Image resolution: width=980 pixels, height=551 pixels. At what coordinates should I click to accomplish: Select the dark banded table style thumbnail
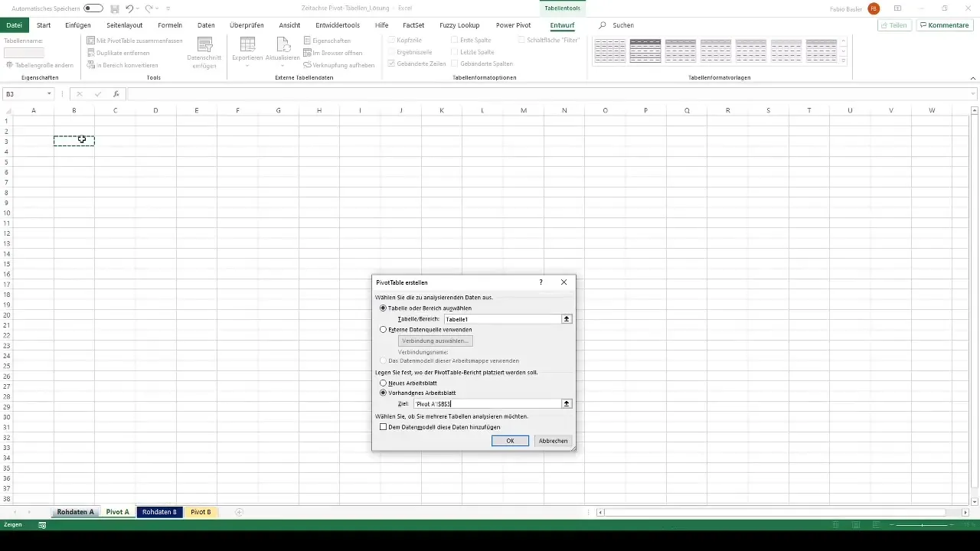click(x=645, y=51)
